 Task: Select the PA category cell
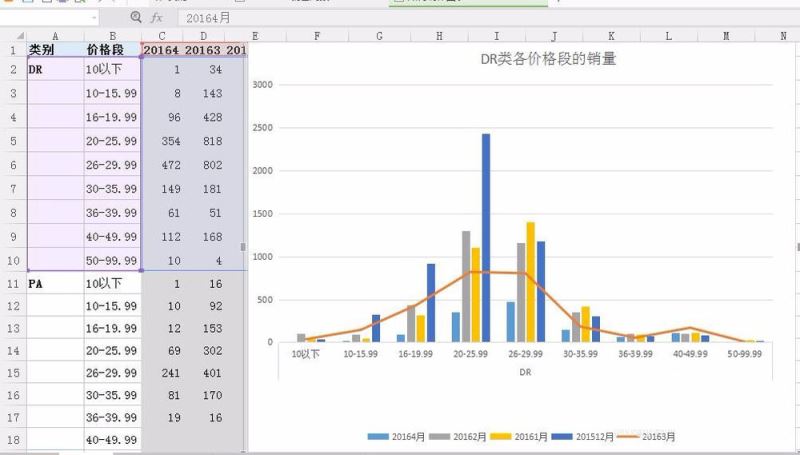(55, 283)
